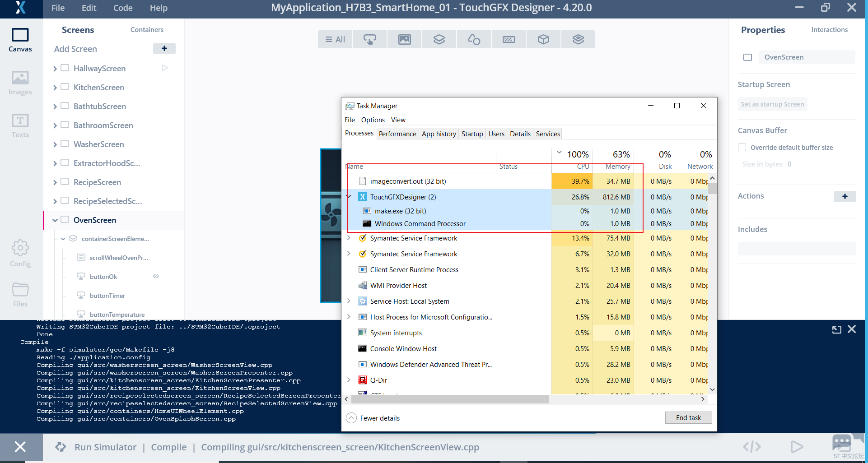Add a new action with plus button
The image size is (868, 463).
tap(845, 196)
